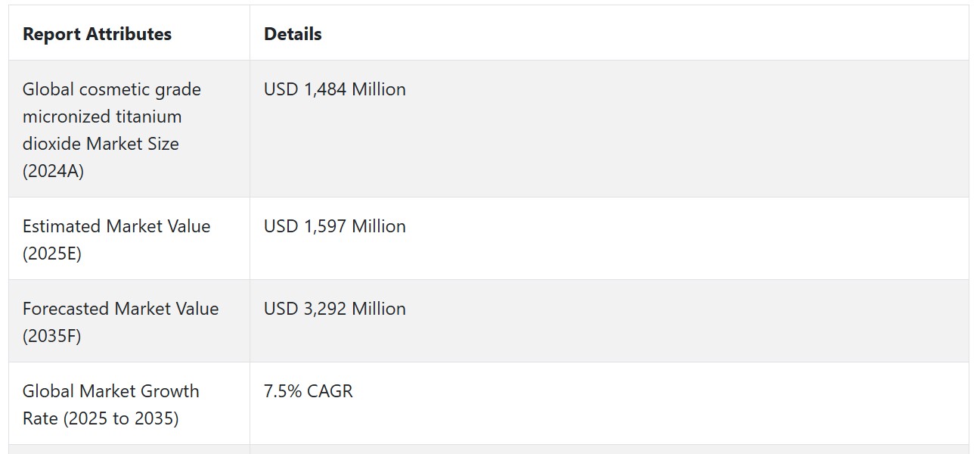980x454 pixels.
Task: Click the USD 1,597 Million value
Action: point(334,226)
